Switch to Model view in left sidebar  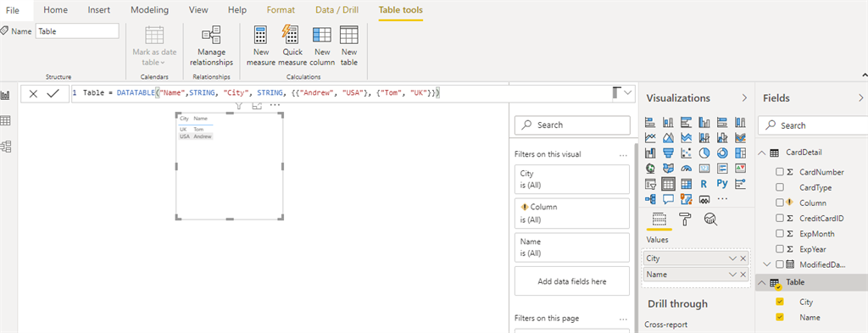[7, 147]
